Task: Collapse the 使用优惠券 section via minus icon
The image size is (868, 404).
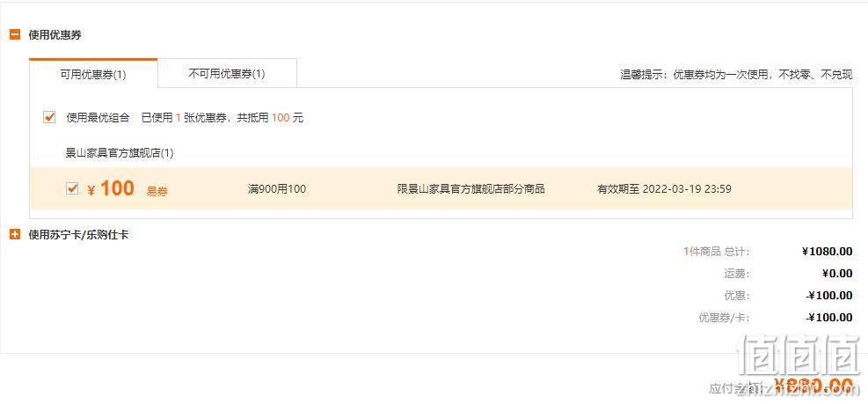Action: click(15, 35)
